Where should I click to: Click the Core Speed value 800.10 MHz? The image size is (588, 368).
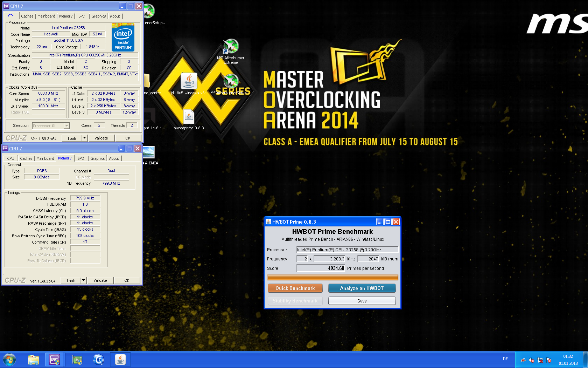pyautogui.click(x=48, y=94)
